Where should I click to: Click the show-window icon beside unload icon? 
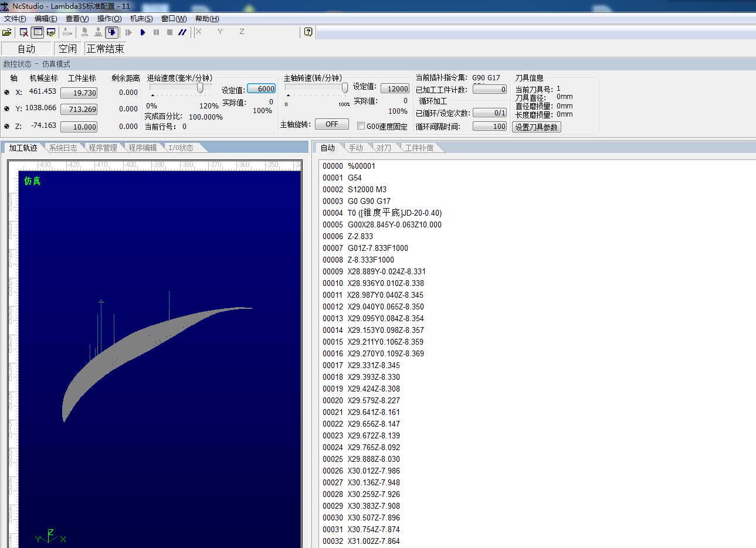(x=38, y=32)
